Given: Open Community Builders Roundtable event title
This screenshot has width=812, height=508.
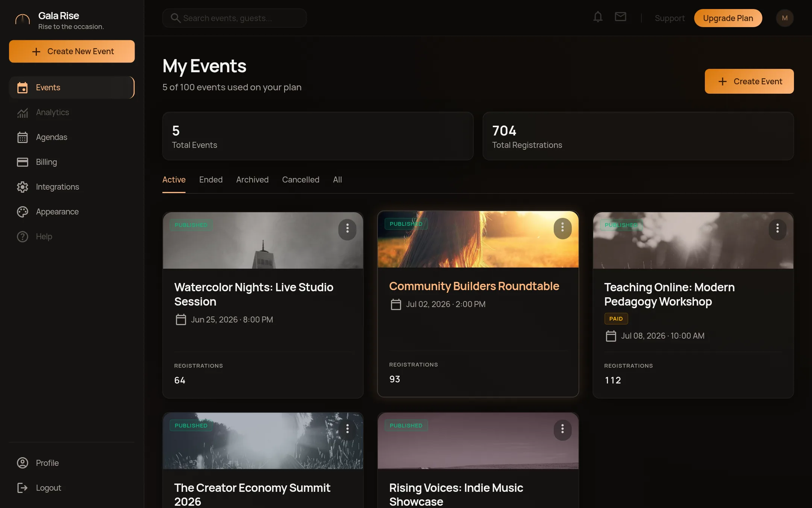Looking at the screenshot, I should pyautogui.click(x=474, y=286).
